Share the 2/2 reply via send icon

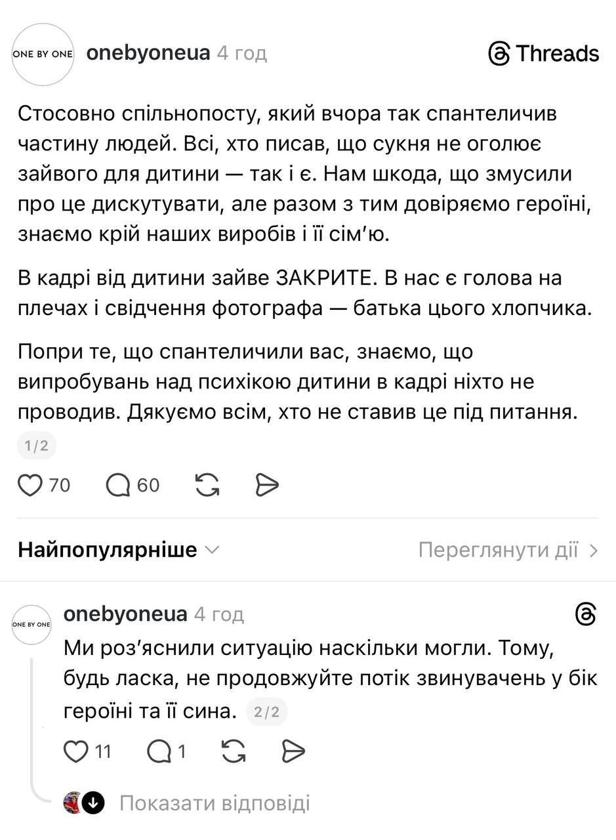[x=293, y=751]
